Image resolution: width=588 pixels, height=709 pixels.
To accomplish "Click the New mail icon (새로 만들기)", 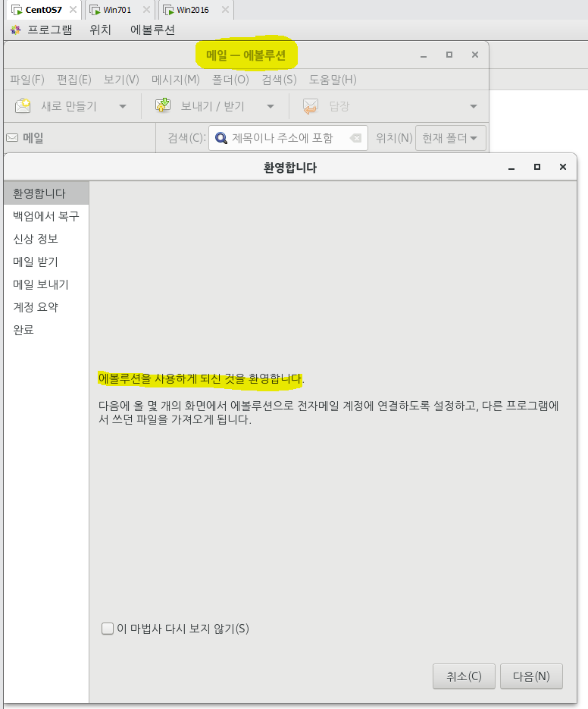I will [x=23, y=106].
